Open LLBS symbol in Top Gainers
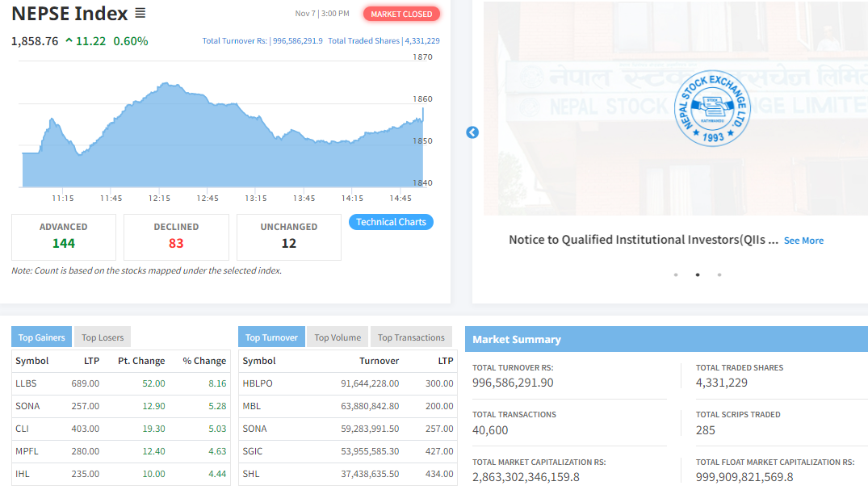 26,383
